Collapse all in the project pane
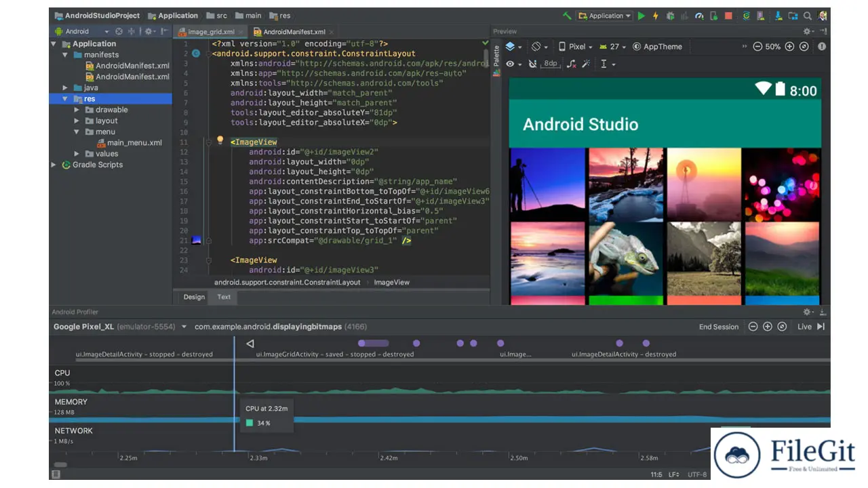 coord(132,31)
